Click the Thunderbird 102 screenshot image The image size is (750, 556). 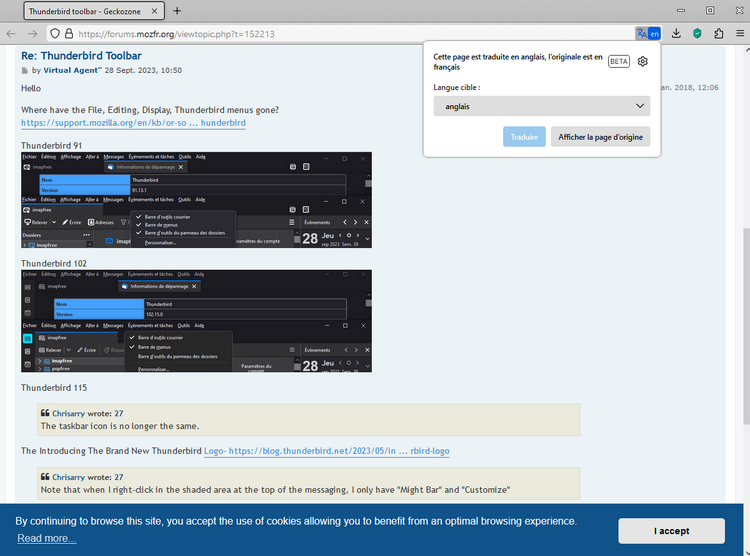[x=196, y=321]
